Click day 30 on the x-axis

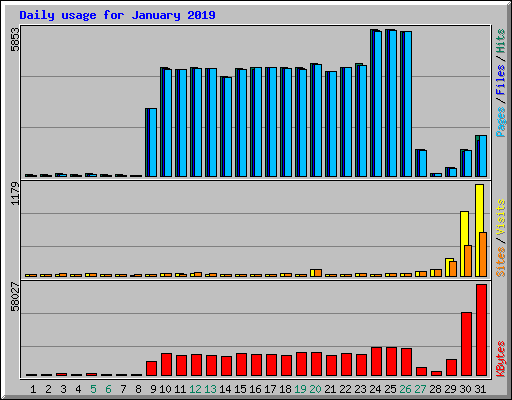tap(465, 389)
